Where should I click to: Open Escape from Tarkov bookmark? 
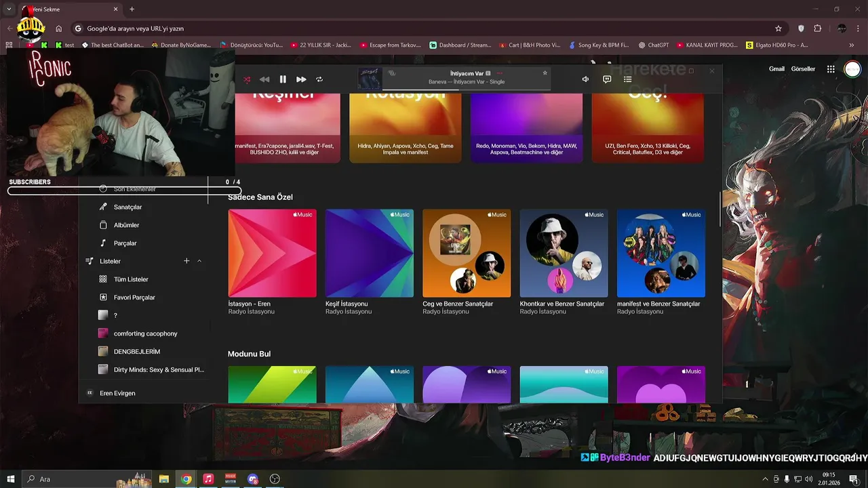391,45
